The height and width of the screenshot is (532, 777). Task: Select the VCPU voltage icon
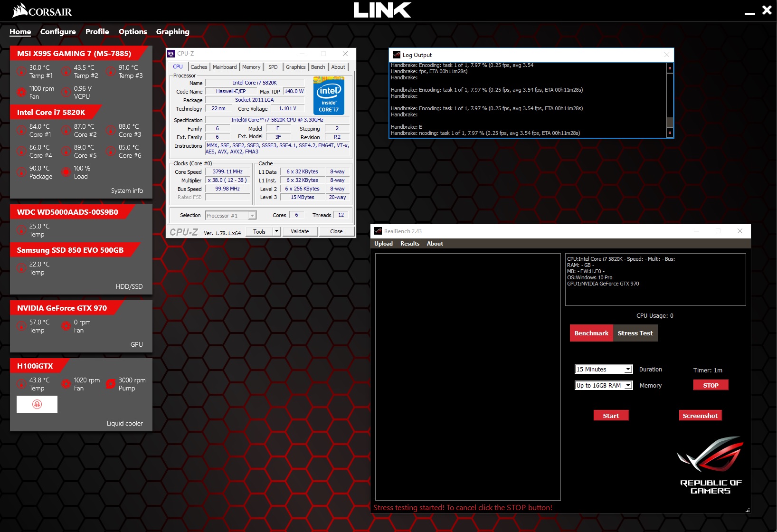(x=66, y=92)
